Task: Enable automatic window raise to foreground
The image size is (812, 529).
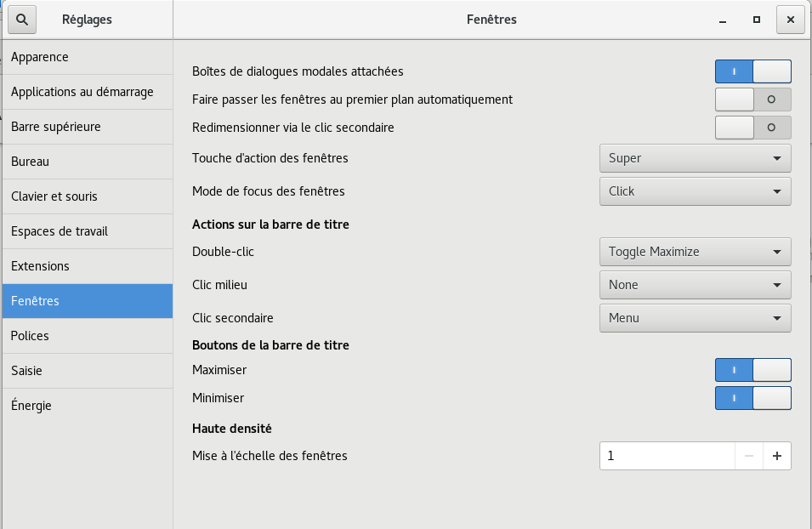Action: [752, 100]
